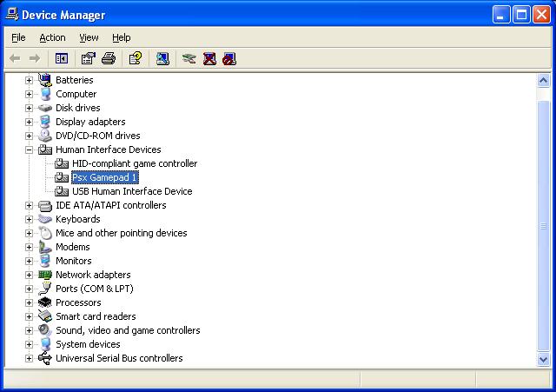Click the Forward arrow toolbar button
Screen dimensions: 556x392
[35, 58]
